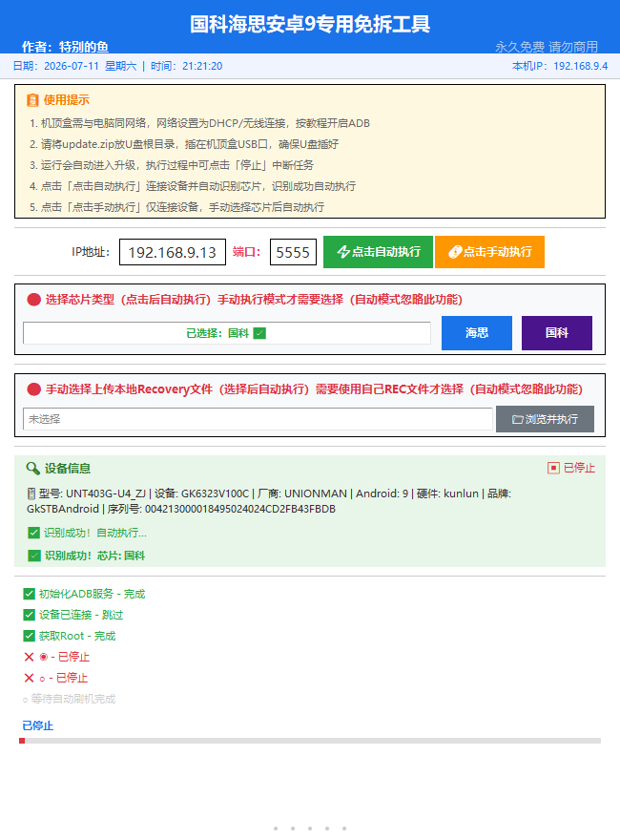Select the 海思 chip button
Screen dimensions: 620x840
pyautogui.click(x=477, y=333)
